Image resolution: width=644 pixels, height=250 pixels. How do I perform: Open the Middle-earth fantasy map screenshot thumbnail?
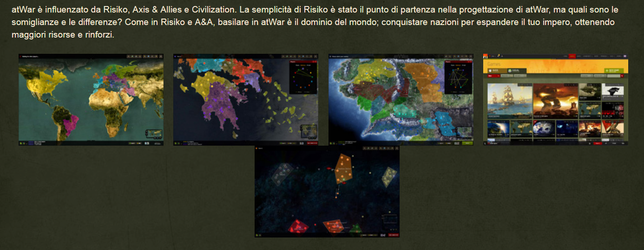coord(401,100)
